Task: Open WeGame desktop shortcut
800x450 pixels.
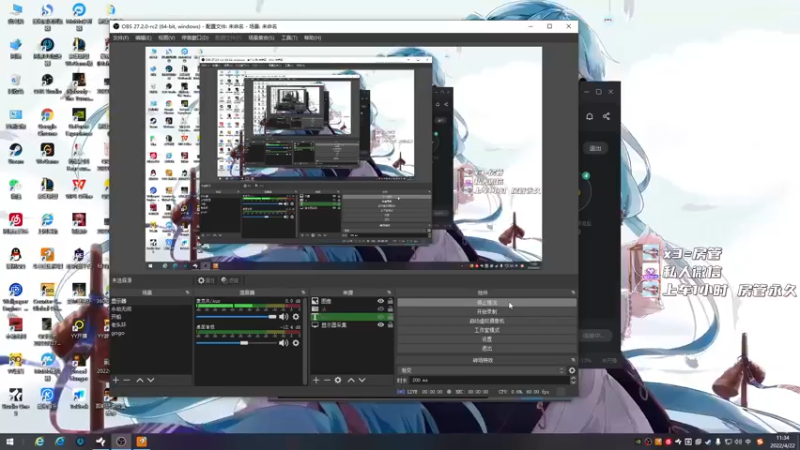Action: [47, 153]
